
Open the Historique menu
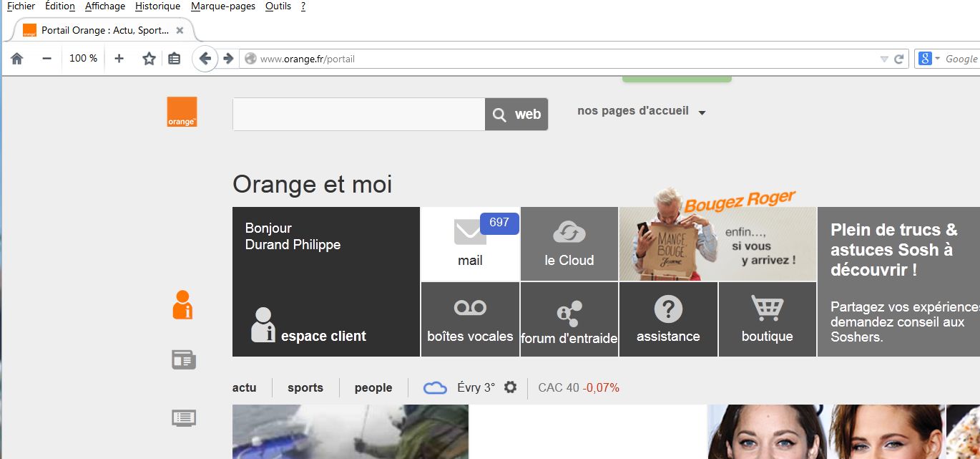157,6
